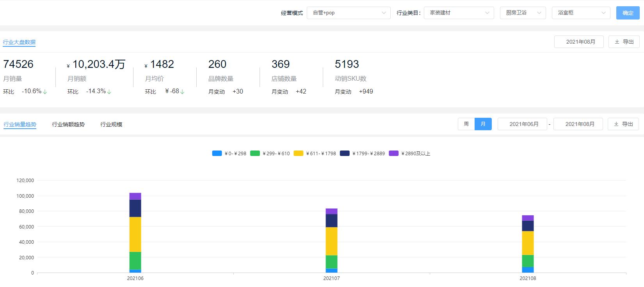
Task: Click the 1482 average price value
Action: [x=162, y=64]
